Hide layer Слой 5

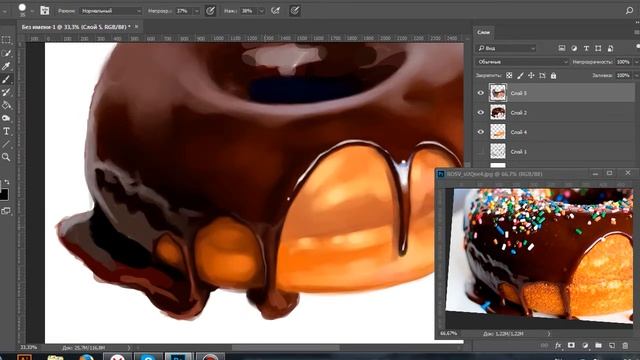pyautogui.click(x=481, y=93)
